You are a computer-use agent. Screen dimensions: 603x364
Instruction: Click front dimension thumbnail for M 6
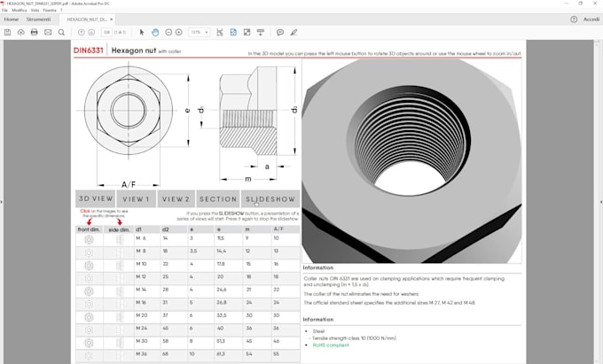(x=89, y=239)
